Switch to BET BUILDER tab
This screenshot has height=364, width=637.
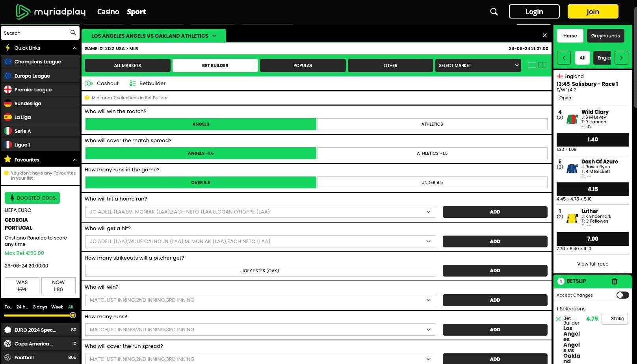(215, 65)
